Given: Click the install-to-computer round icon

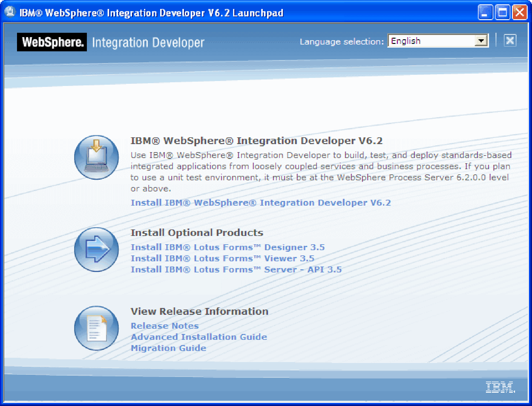Looking at the screenshot, I should pos(96,157).
